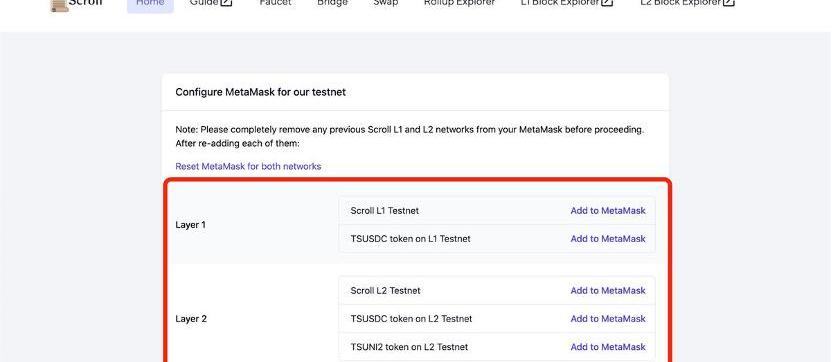This screenshot has width=832, height=362.
Task: Click Reset MetaMask for both networks
Action: pos(248,166)
